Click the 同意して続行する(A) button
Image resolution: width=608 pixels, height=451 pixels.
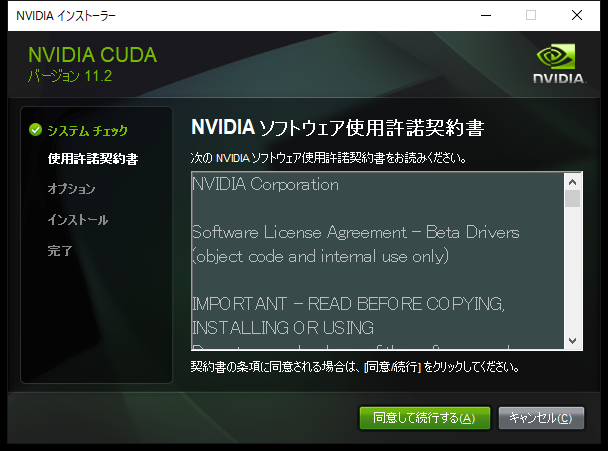click(425, 418)
